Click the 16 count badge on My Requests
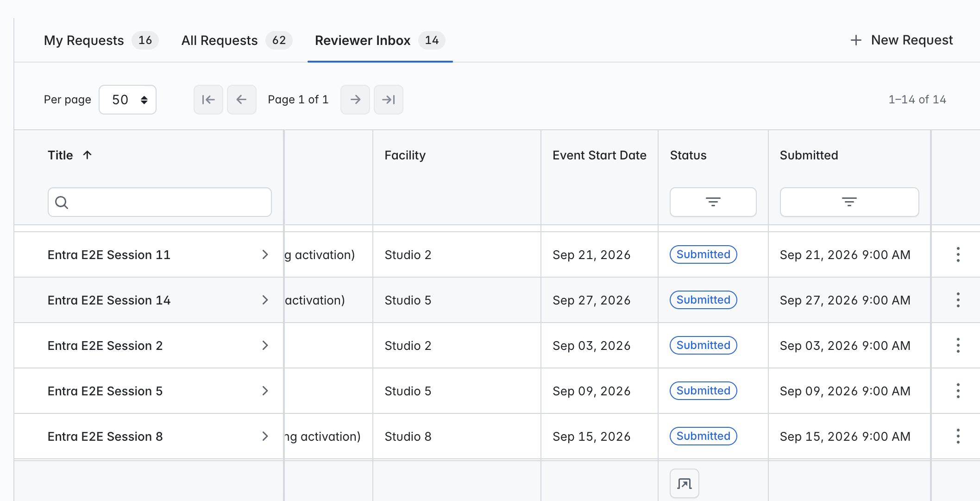 pos(145,40)
